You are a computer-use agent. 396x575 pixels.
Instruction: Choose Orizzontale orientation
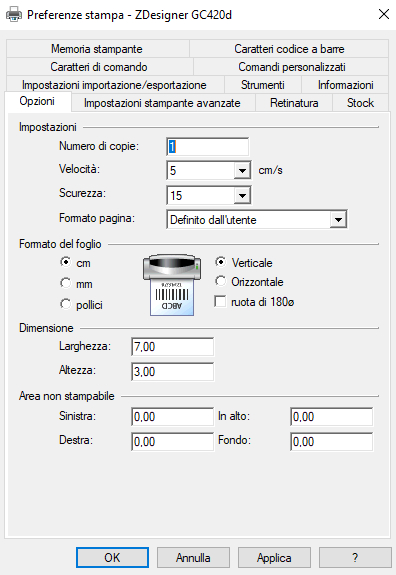(220, 281)
